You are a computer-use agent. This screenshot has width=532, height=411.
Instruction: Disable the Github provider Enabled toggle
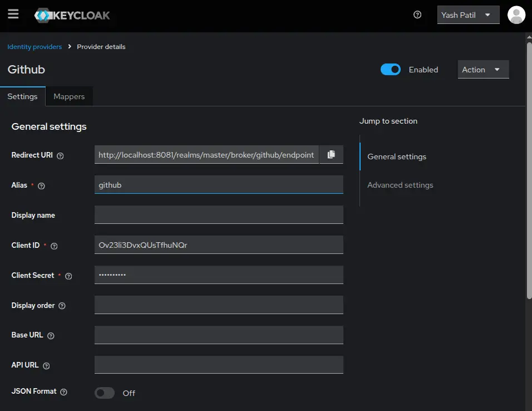click(x=391, y=69)
